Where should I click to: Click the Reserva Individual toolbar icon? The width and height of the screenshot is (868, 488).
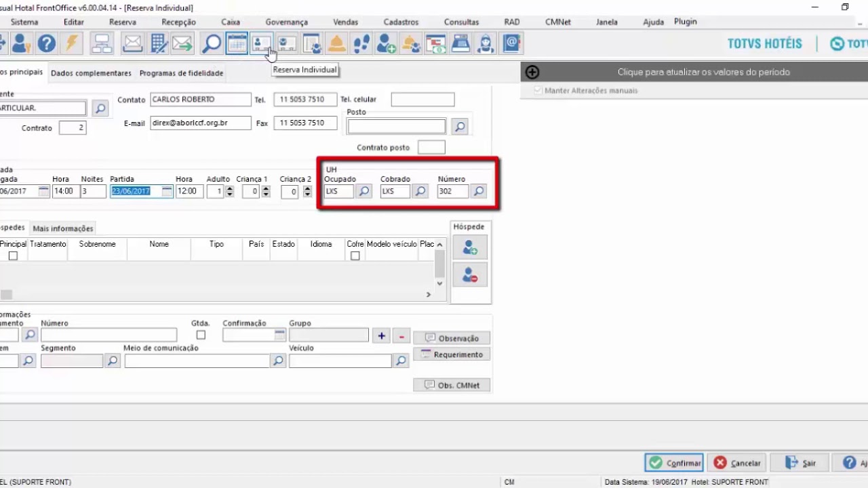click(x=261, y=43)
